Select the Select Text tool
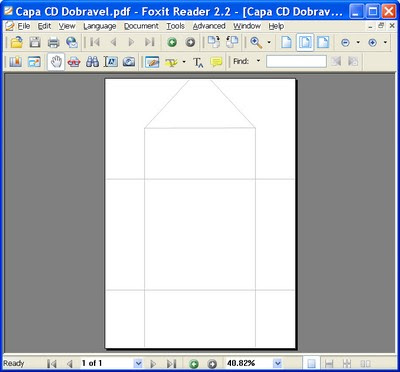 point(111,62)
